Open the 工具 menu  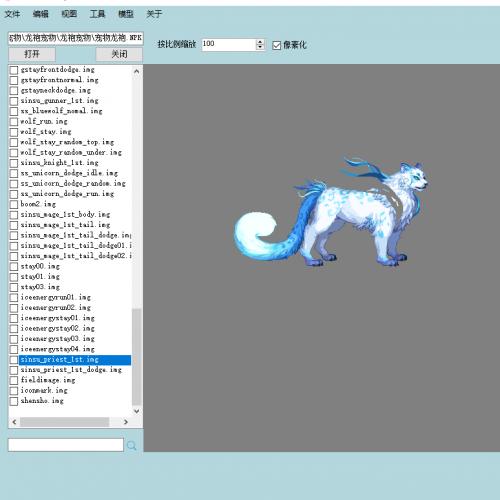pyautogui.click(x=97, y=14)
